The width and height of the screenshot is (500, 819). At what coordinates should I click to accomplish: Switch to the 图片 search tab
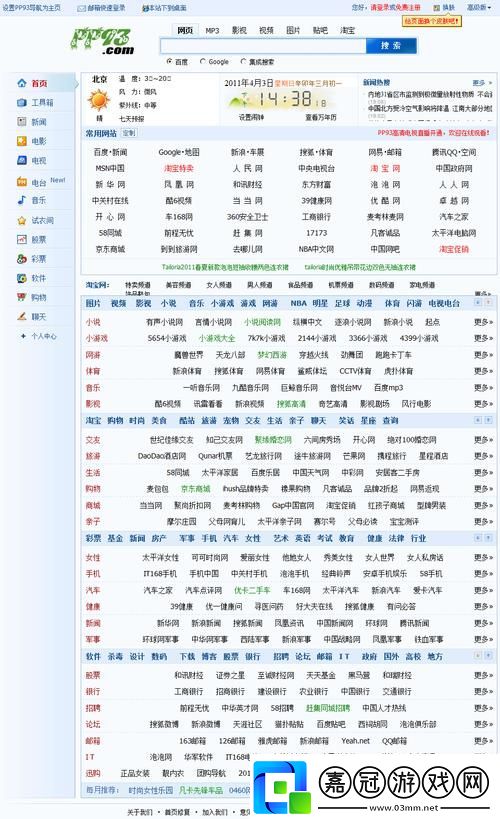(x=293, y=30)
